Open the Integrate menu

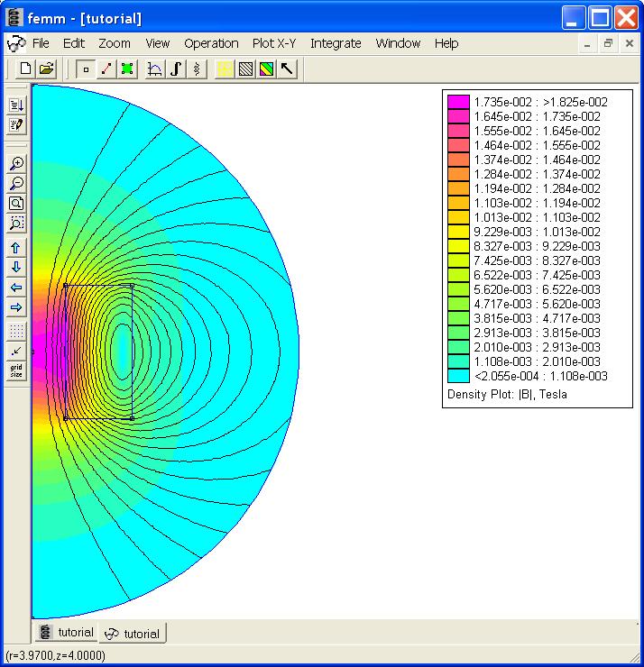pos(336,43)
